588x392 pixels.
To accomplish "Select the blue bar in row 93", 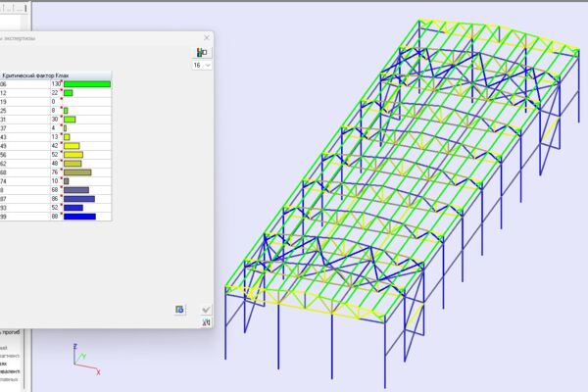I will click(73, 208).
